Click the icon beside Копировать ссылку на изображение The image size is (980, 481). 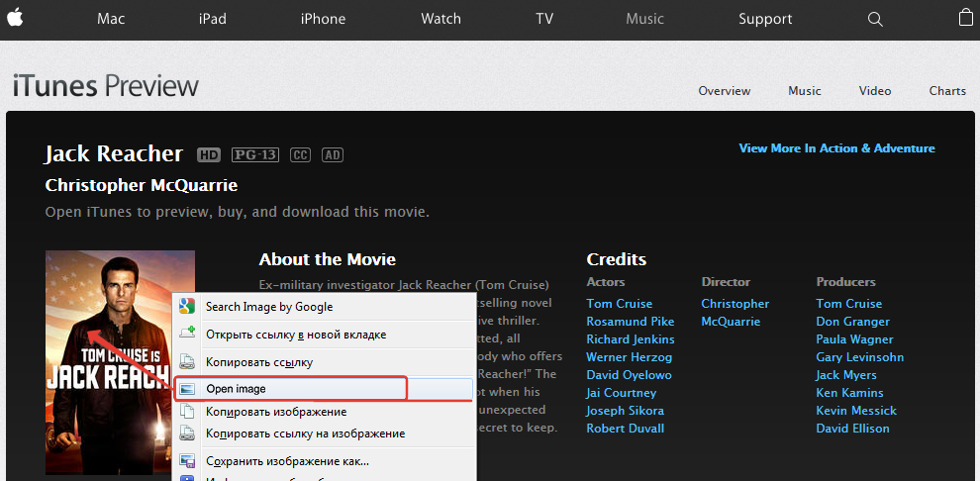(187, 433)
